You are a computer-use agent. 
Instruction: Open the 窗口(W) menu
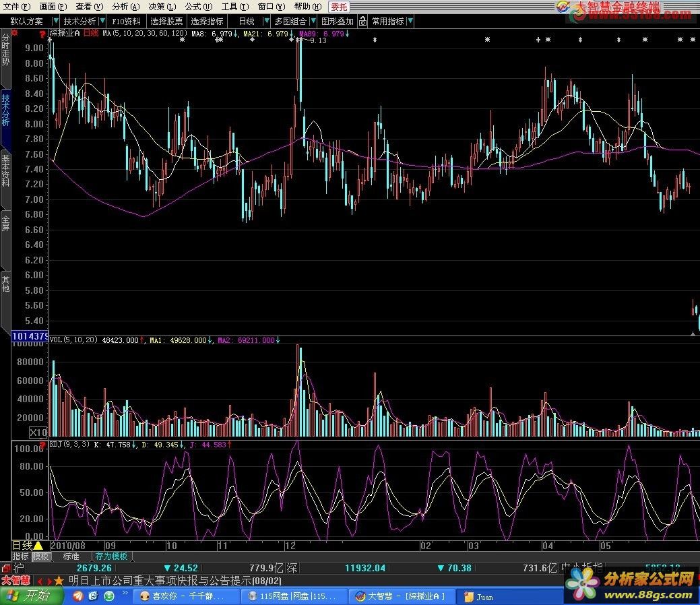(x=272, y=7)
